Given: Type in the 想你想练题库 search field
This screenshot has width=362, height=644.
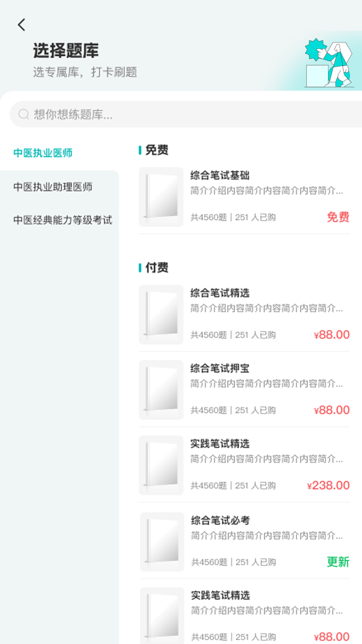Looking at the screenshot, I should [x=188, y=114].
